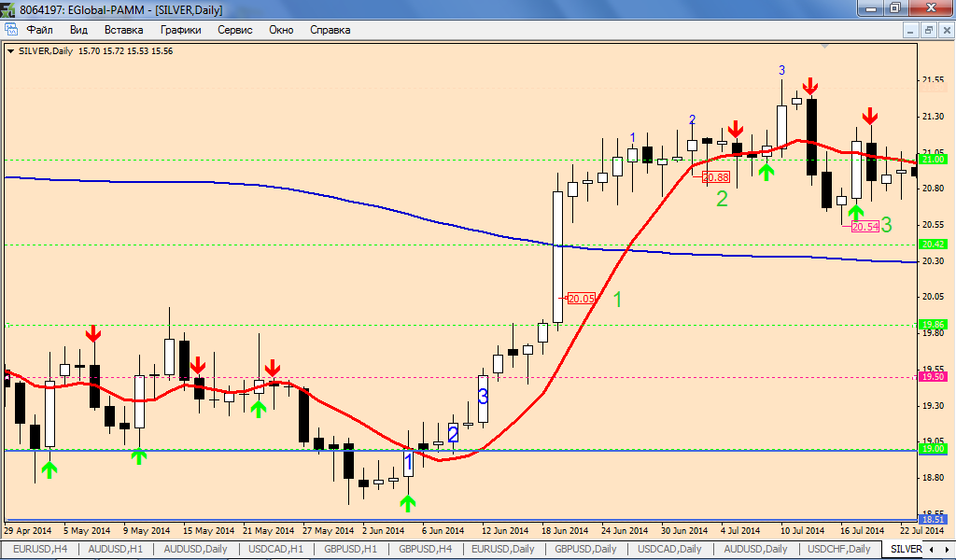The height and width of the screenshot is (560, 956).
Task: Click OHLC values 15.70 15.72 15.53 15.56
Action: point(126,51)
